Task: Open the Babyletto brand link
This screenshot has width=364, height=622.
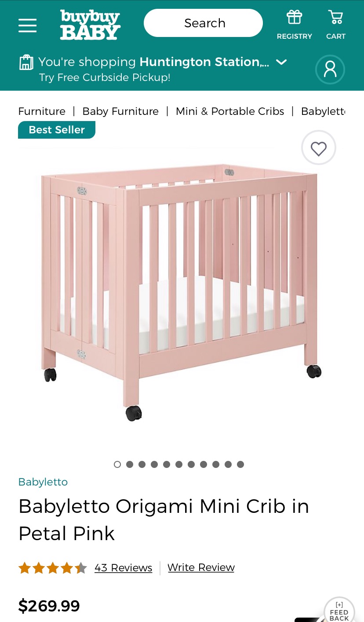Action: click(43, 482)
